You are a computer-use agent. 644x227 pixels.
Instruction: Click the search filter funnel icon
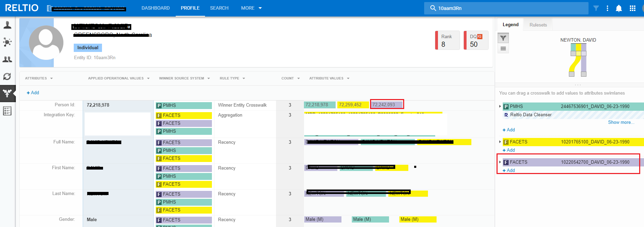596,8
